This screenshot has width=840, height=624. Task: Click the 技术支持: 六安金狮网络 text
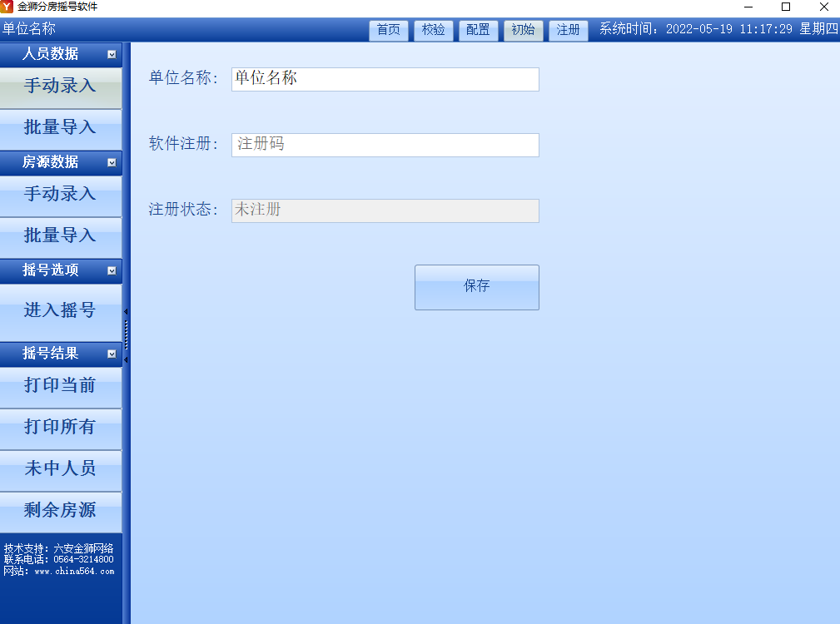[59, 548]
